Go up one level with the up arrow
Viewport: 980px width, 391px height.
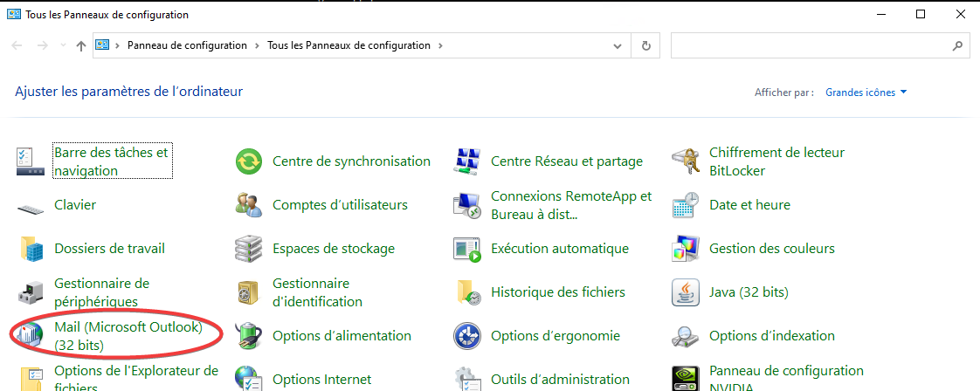pyautogui.click(x=81, y=45)
